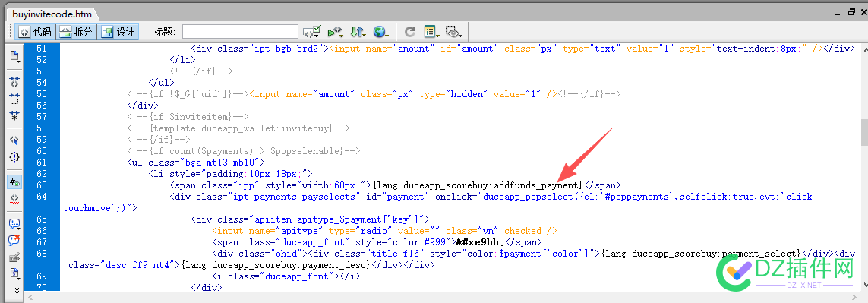This screenshot has height=303, width=868.
Task: Open the Preview in browser globe icon
Action: coord(380,32)
